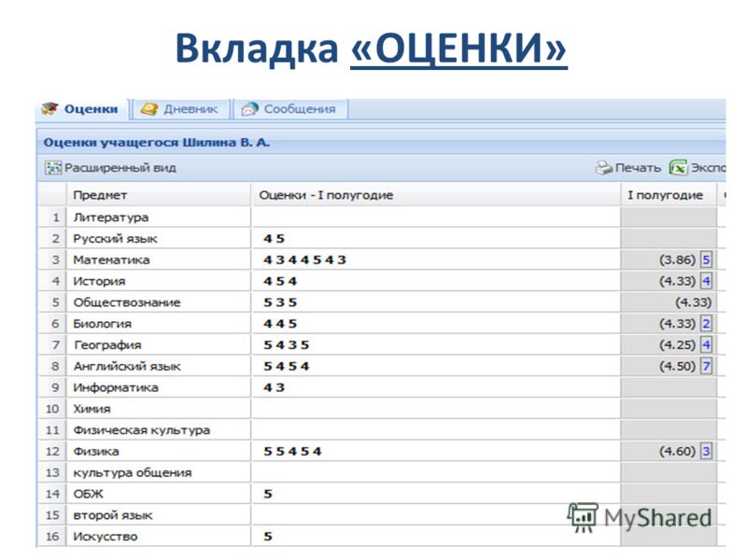Image resolution: width=747 pixels, height=560 pixels.
Task: Select the Обществознание subject name
Action: (x=127, y=302)
